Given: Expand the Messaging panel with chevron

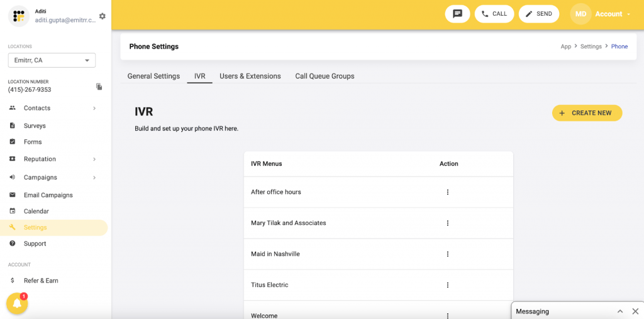Looking at the screenshot, I should pyautogui.click(x=620, y=311).
